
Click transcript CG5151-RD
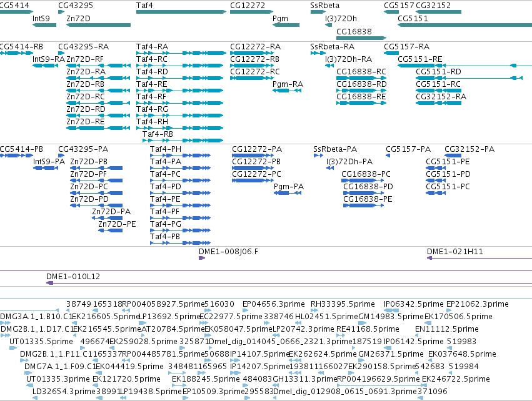tap(469, 78)
